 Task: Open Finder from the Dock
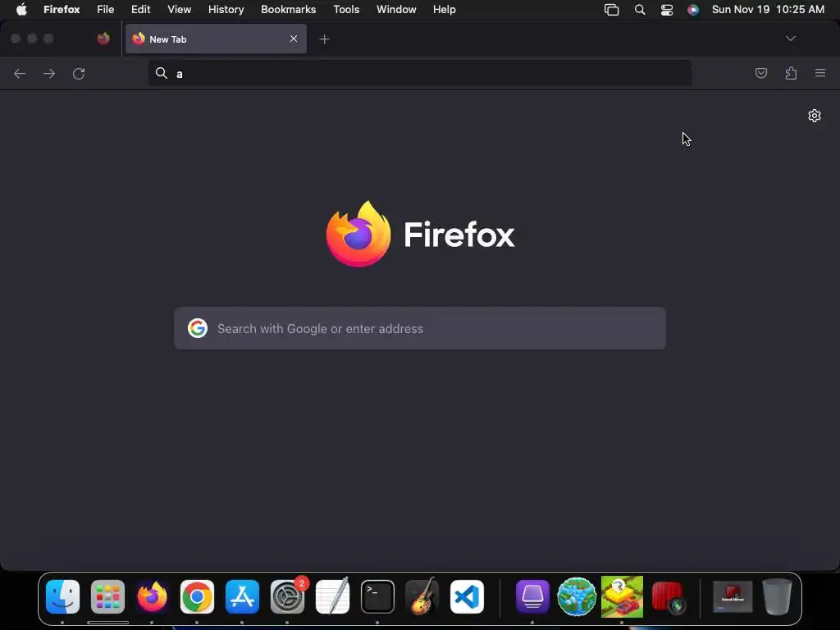[x=62, y=597]
